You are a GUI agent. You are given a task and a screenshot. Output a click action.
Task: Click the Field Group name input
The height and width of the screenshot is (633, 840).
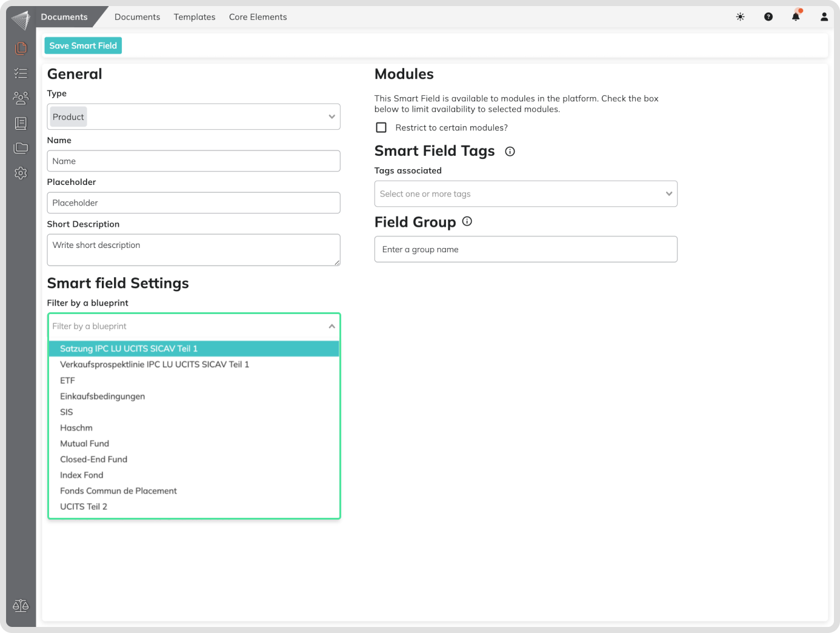525,249
